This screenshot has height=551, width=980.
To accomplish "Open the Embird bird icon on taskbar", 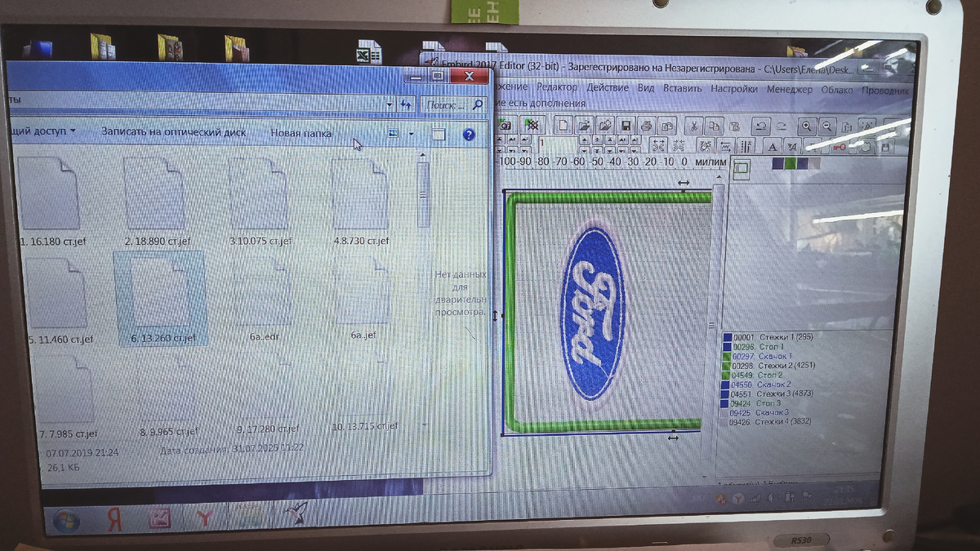I will tap(296, 514).
